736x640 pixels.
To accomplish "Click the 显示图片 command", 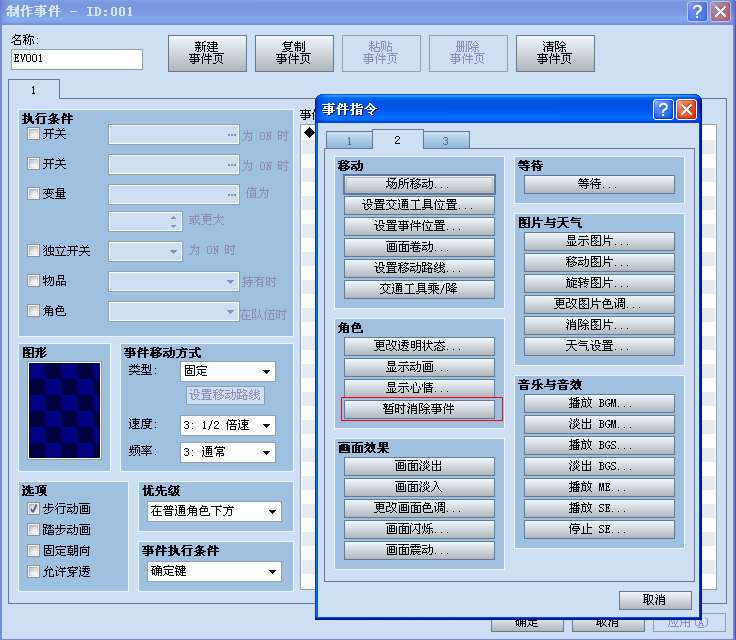I will tap(599, 241).
